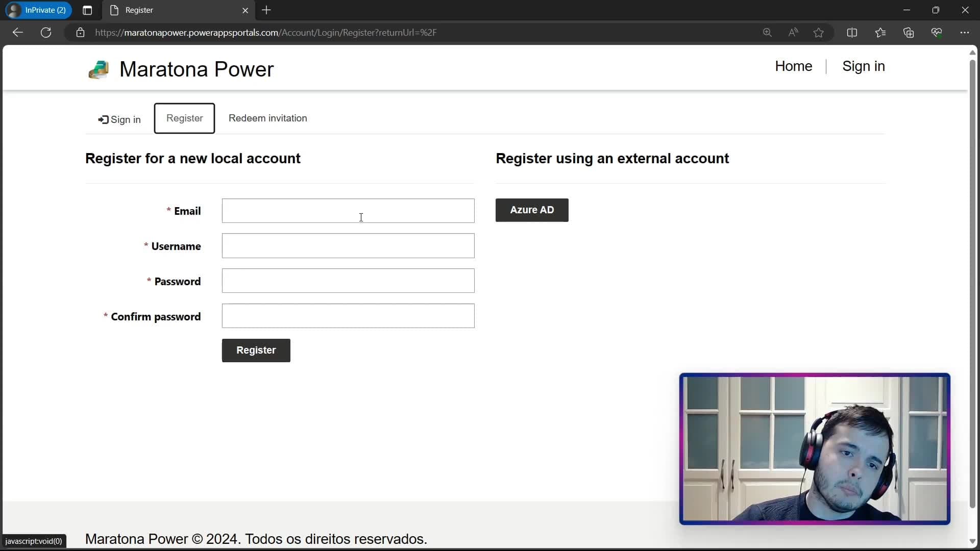Submit the form with the Register button
980x551 pixels.
[256, 350]
